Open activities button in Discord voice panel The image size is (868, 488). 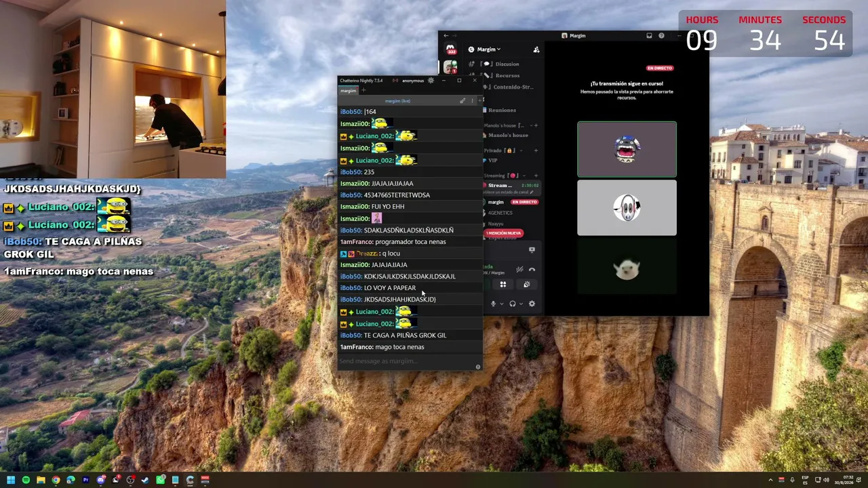point(502,285)
